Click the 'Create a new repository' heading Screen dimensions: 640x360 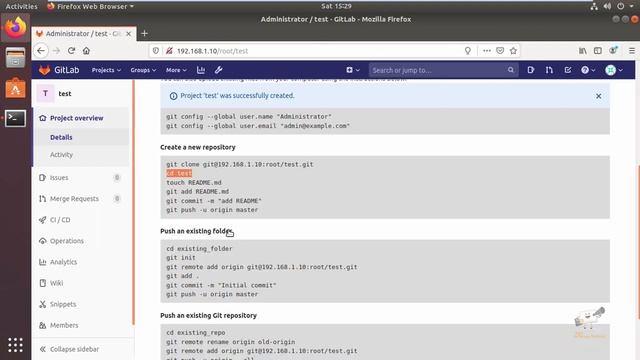pyautogui.click(x=198, y=147)
